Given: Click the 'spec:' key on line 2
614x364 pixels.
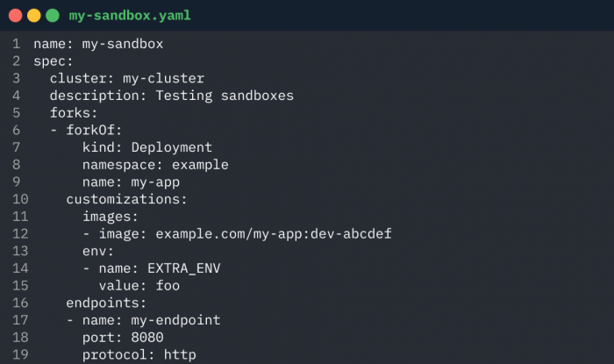Looking at the screenshot, I should coord(54,61).
